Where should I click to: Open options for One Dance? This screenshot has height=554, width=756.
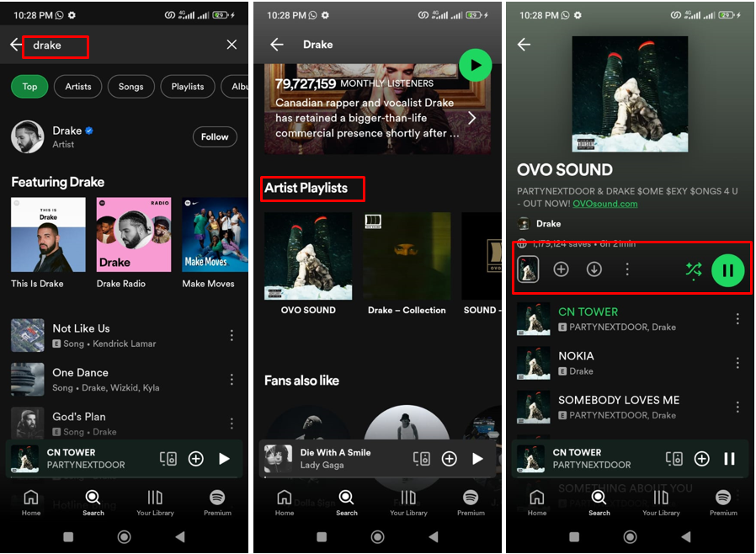point(232,380)
